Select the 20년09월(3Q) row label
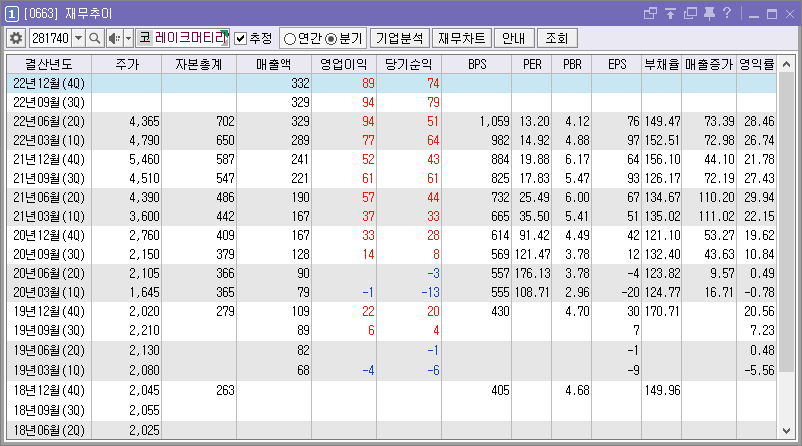 coord(49,254)
